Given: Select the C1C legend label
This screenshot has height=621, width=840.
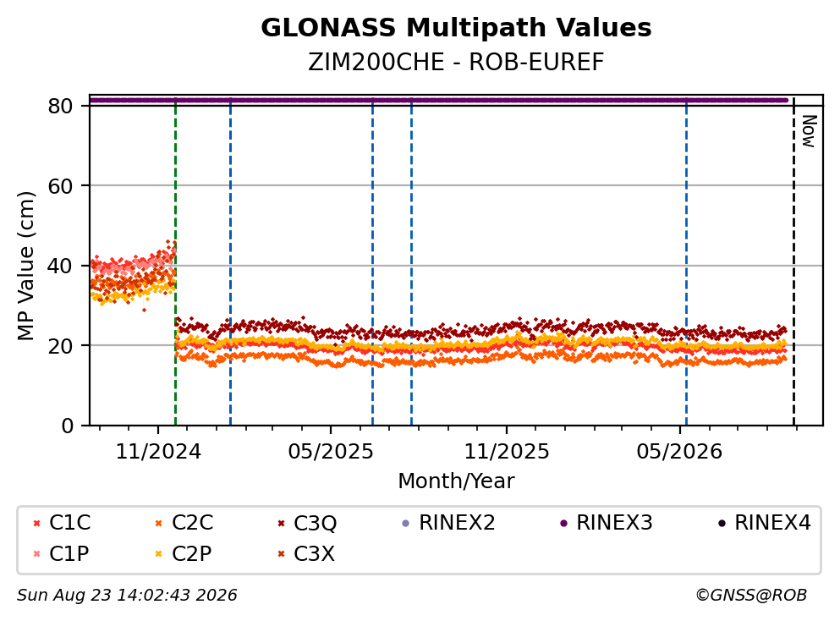Looking at the screenshot, I should 69,522.
